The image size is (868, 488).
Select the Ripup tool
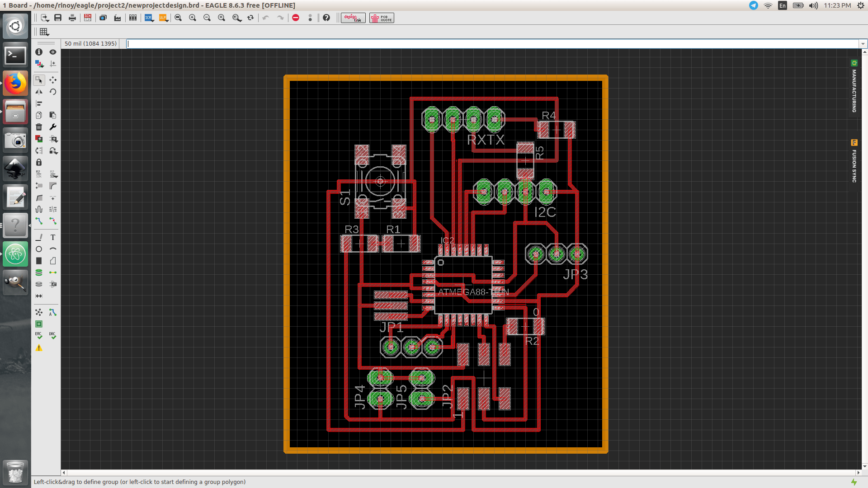[53, 221]
